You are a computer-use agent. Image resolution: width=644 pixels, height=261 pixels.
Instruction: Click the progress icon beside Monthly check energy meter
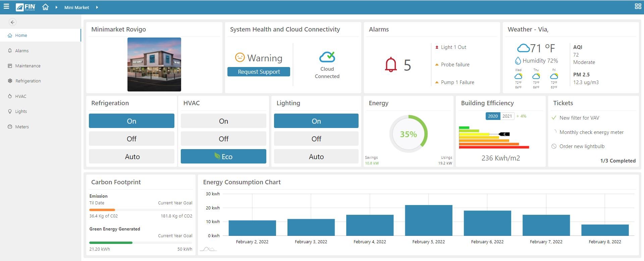pyautogui.click(x=554, y=132)
